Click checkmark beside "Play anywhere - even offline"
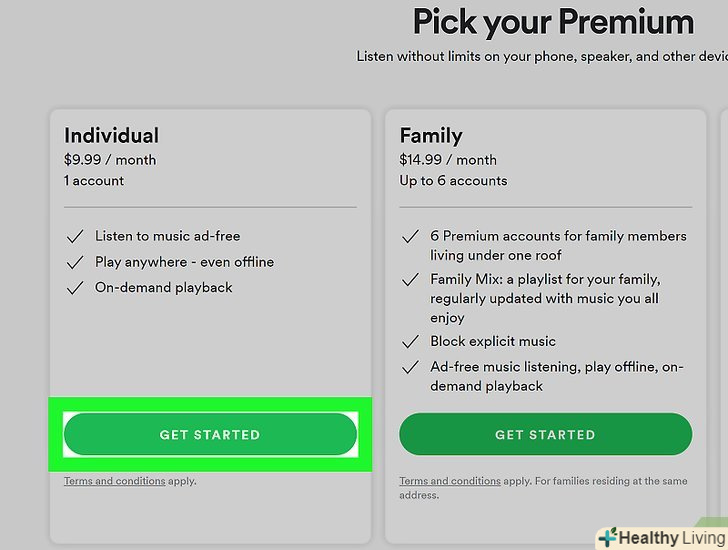The height and width of the screenshot is (550, 728). click(74, 262)
